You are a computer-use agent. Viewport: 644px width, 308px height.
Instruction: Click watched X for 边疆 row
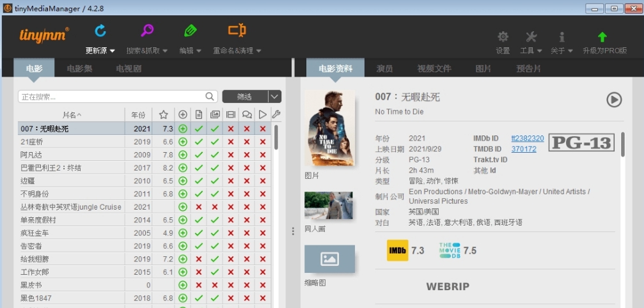tap(262, 181)
